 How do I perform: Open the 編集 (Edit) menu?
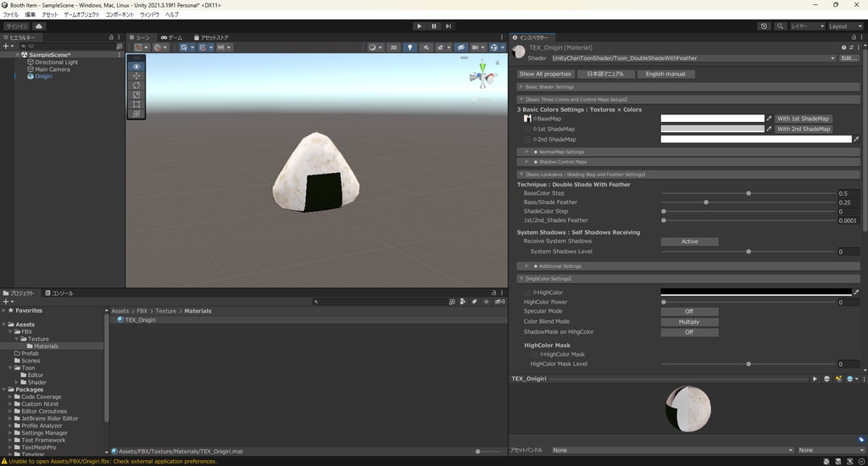tap(31, 15)
